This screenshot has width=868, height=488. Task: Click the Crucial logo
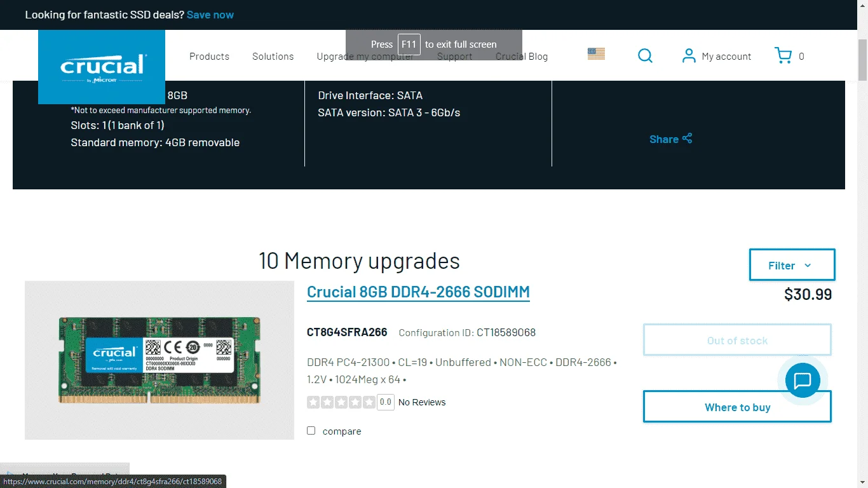pos(102,67)
